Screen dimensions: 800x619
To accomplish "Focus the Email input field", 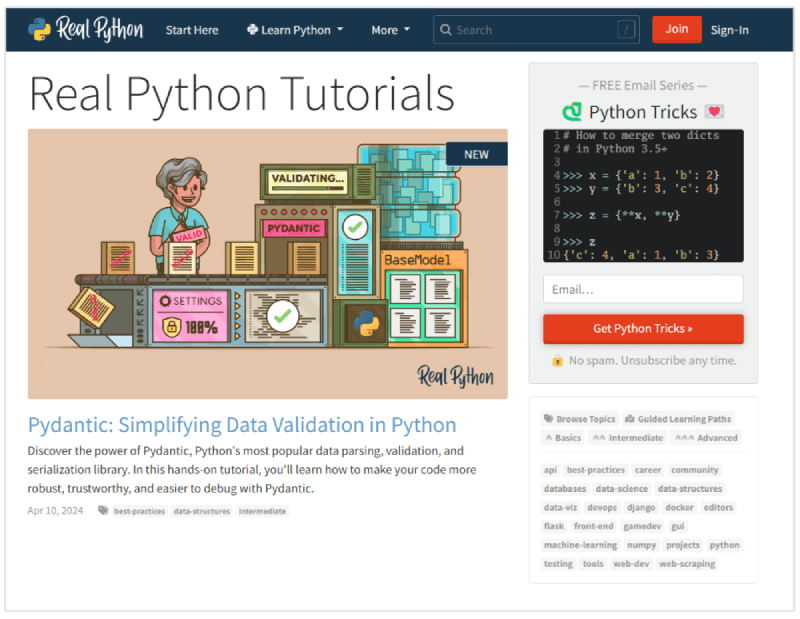I will [643, 289].
